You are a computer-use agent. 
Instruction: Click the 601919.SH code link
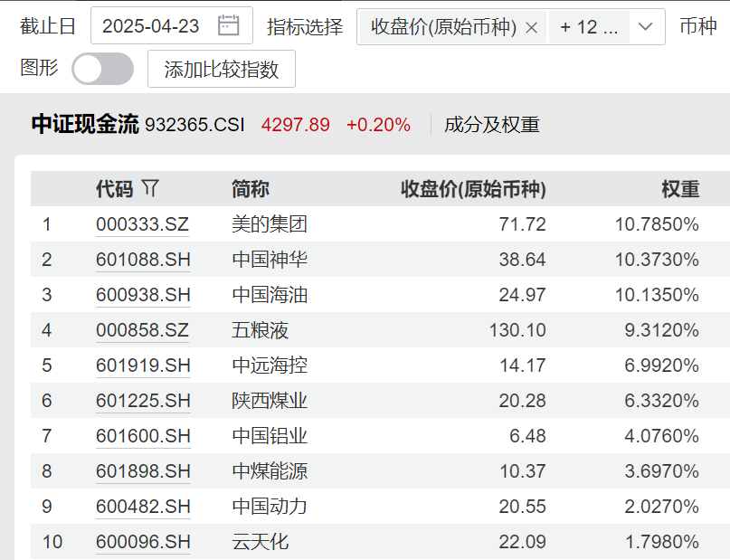(x=141, y=365)
